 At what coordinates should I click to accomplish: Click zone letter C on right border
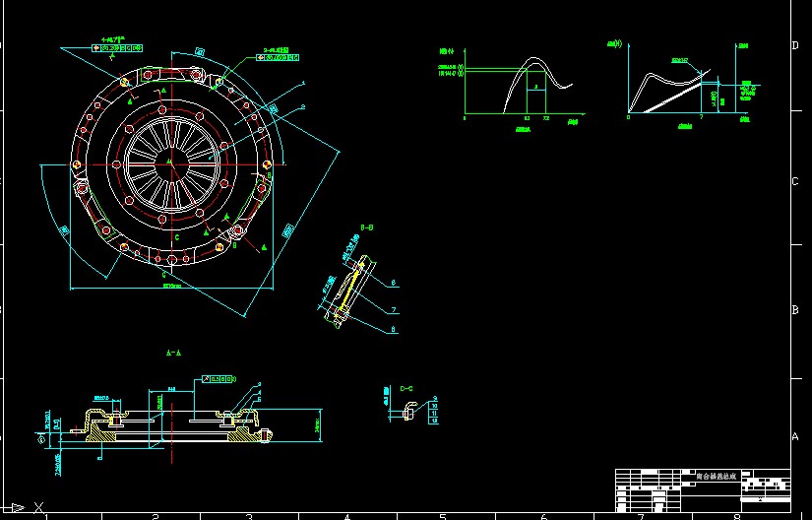pyautogui.click(x=795, y=182)
